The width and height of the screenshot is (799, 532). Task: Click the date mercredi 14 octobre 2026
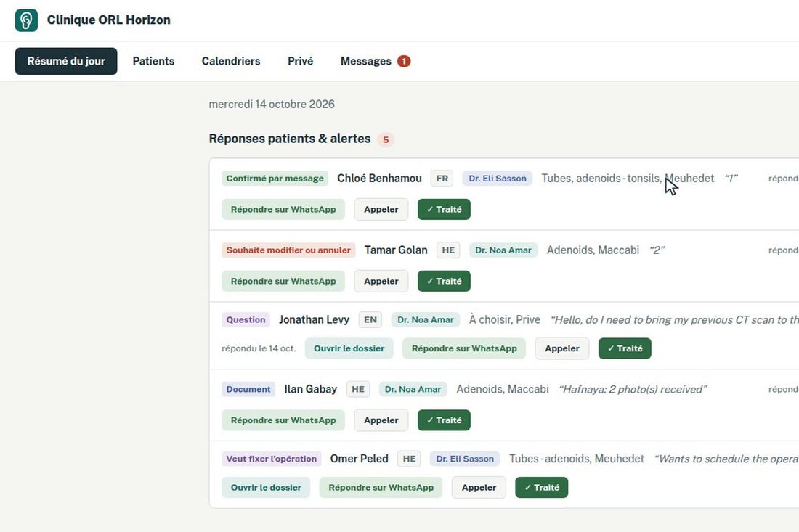[272, 105]
